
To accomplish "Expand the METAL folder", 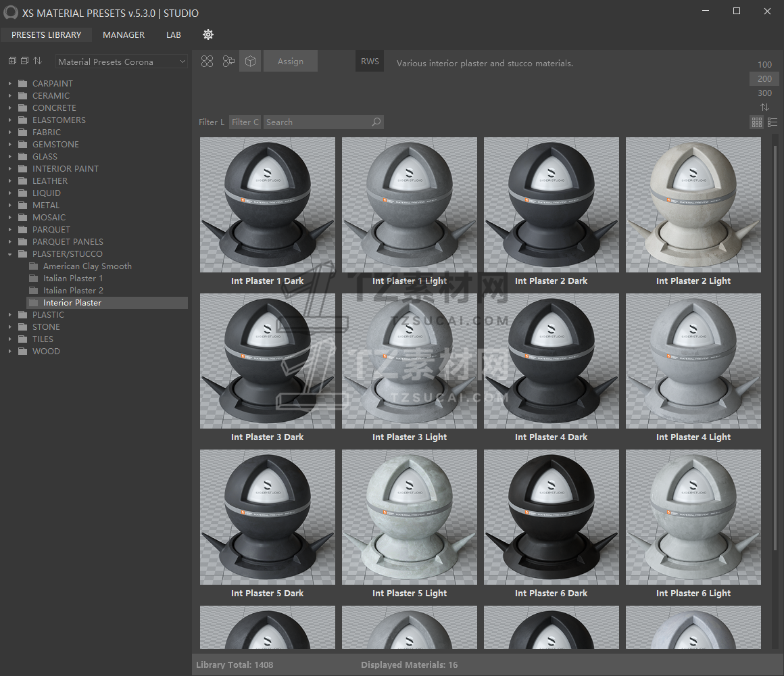I will (x=10, y=206).
